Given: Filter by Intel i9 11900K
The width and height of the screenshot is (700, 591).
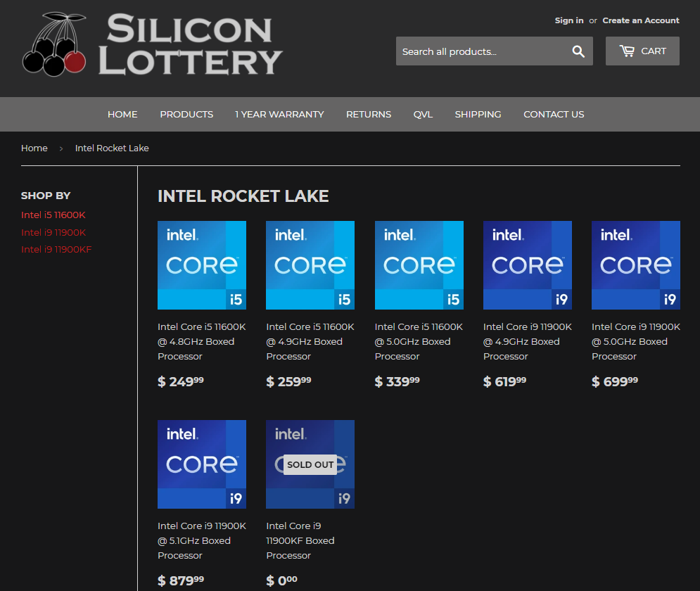Looking at the screenshot, I should (x=53, y=233).
